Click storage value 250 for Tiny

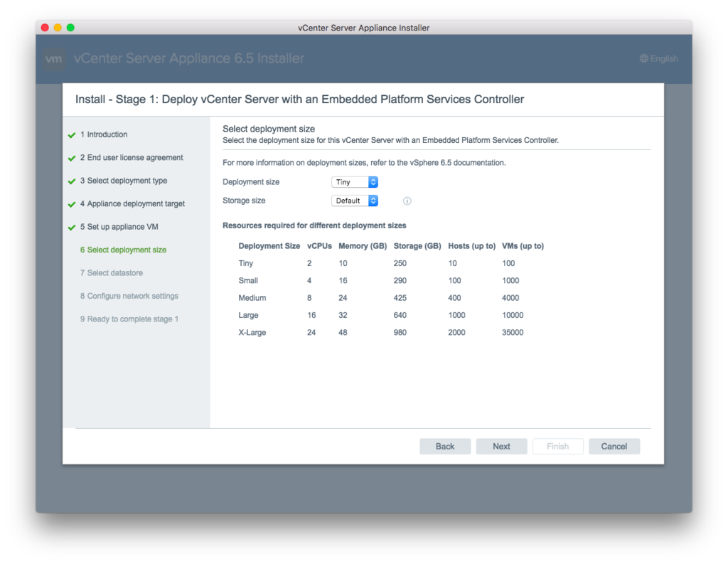pyautogui.click(x=400, y=263)
